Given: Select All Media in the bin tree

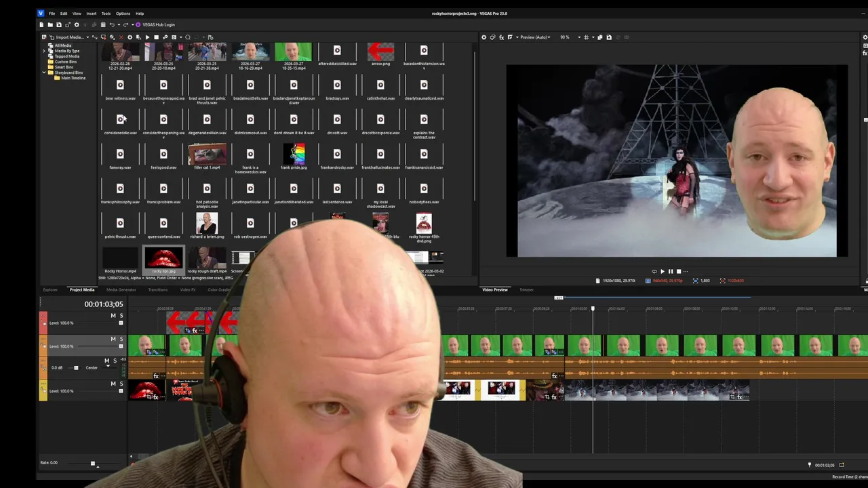Looking at the screenshot, I should point(63,45).
